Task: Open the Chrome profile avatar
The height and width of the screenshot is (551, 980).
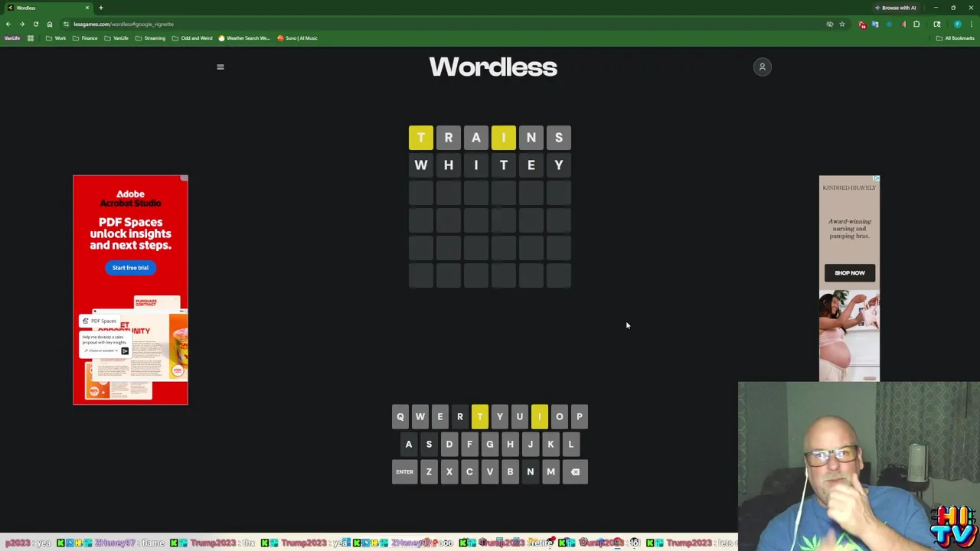Action: pos(958,24)
